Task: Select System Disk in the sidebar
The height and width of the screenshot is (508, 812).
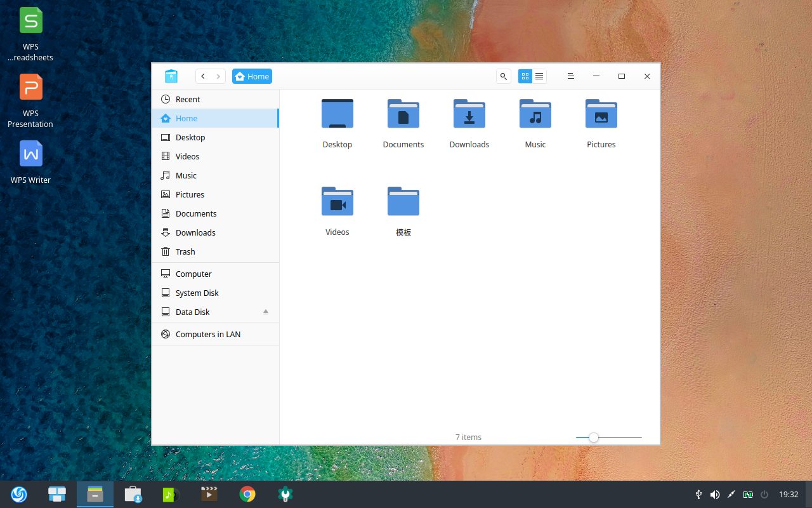Action: (x=197, y=293)
